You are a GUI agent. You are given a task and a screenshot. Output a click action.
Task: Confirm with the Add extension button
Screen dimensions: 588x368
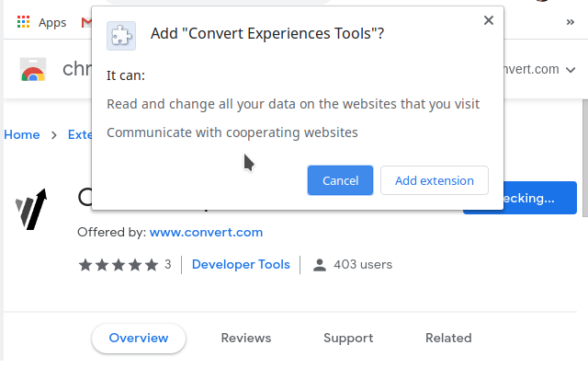point(435,180)
